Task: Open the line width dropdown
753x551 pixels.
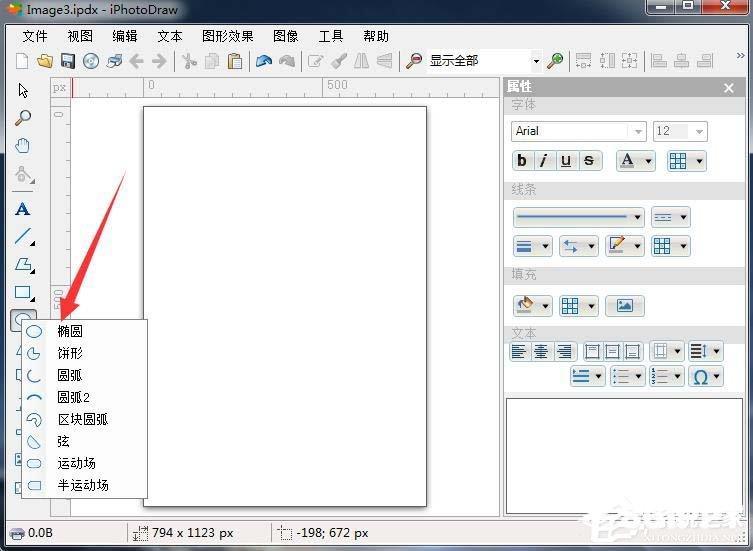Action: click(533, 246)
